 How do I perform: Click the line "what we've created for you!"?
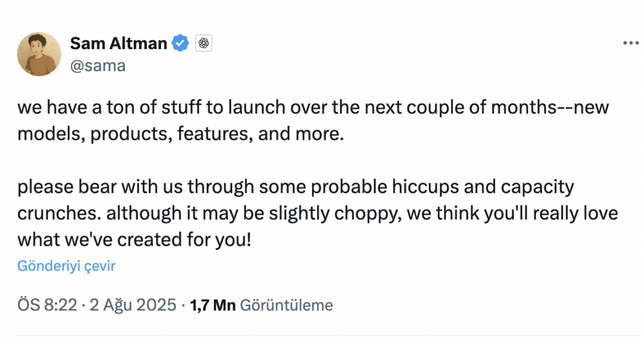(x=134, y=240)
